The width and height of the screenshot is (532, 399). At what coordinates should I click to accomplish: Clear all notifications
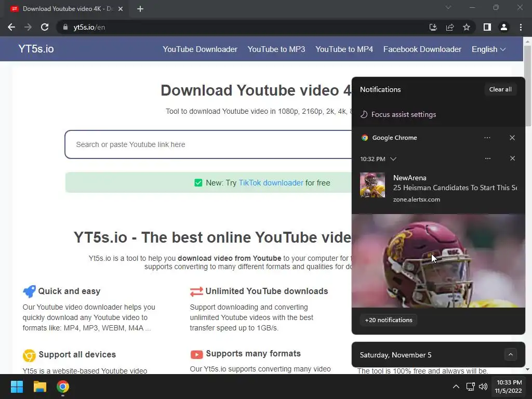tap(500, 89)
